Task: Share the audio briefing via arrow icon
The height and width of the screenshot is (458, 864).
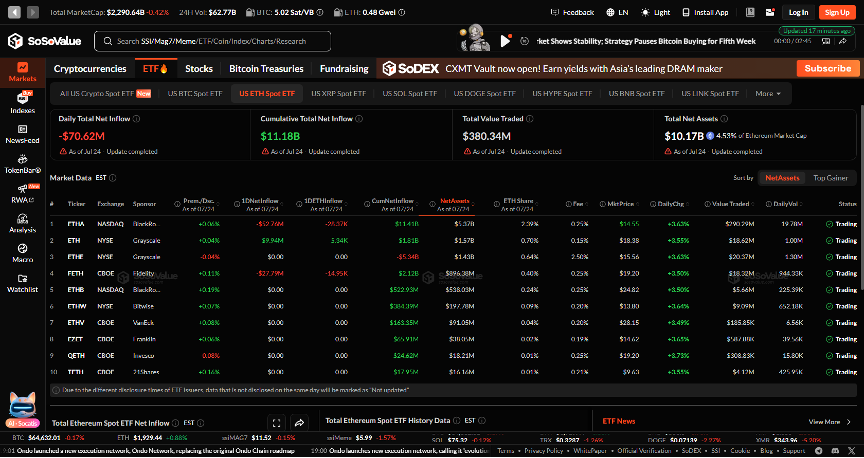Action: (x=843, y=41)
